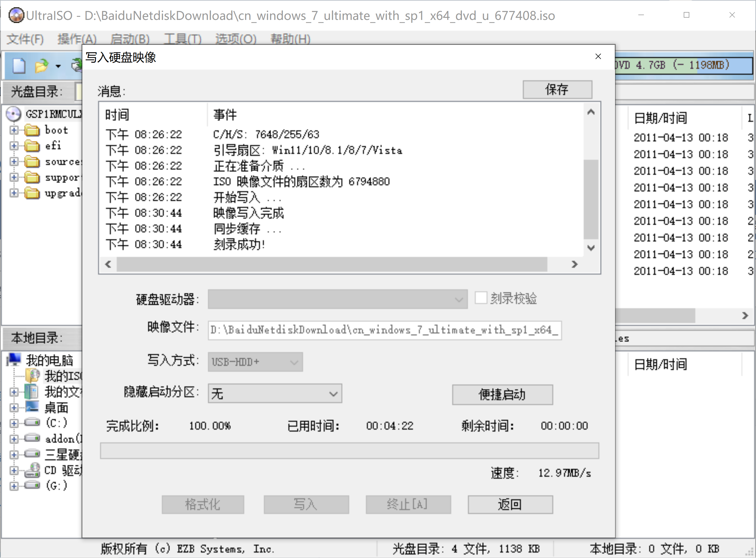The image size is (756, 558).
Task: Click the write progress bar
Action: pyautogui.click(x=349, y=451)
